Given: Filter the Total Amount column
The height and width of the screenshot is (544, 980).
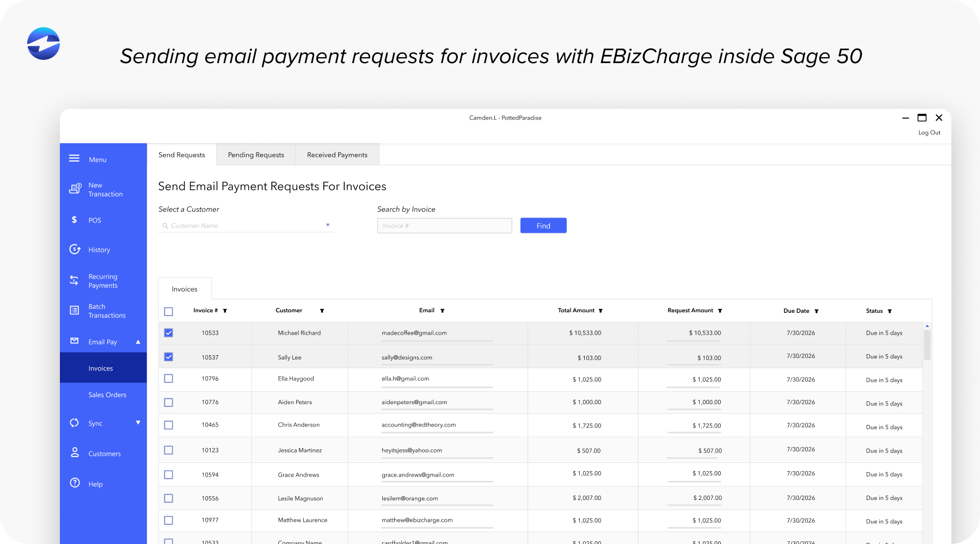Looking at the screenshot, I should (601, 311).
